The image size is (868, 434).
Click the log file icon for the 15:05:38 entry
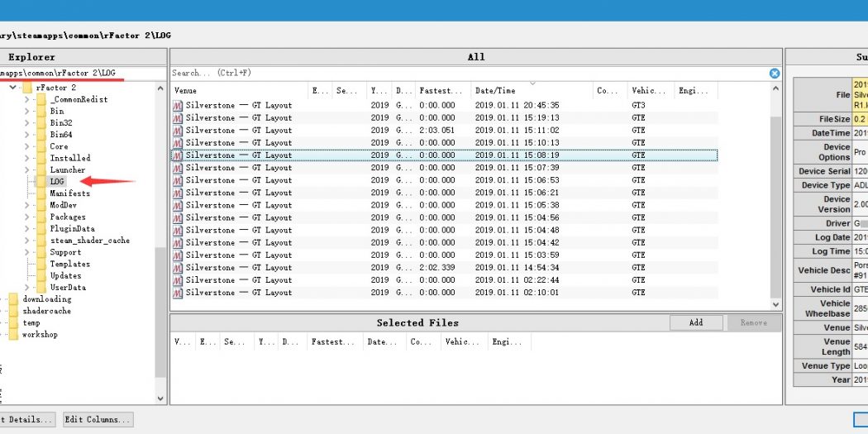177,205
